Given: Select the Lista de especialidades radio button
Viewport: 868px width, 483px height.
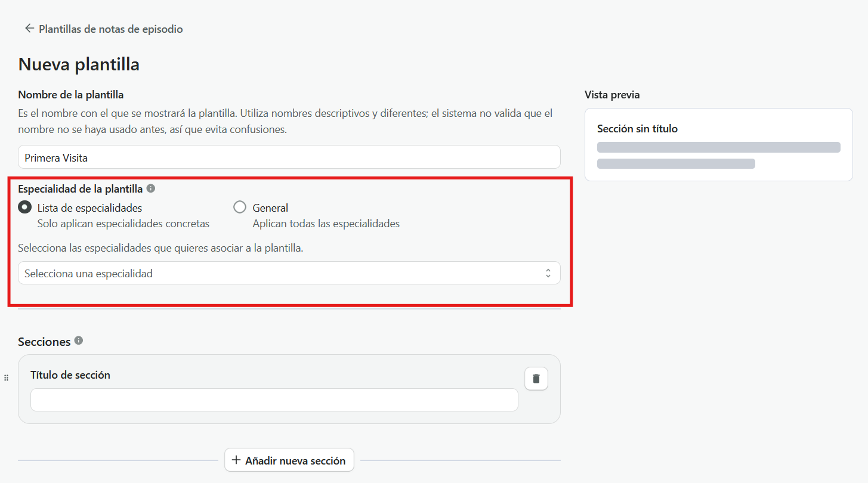Looking at the screenshot, I should pyautogui.click(x=25, y=208).
